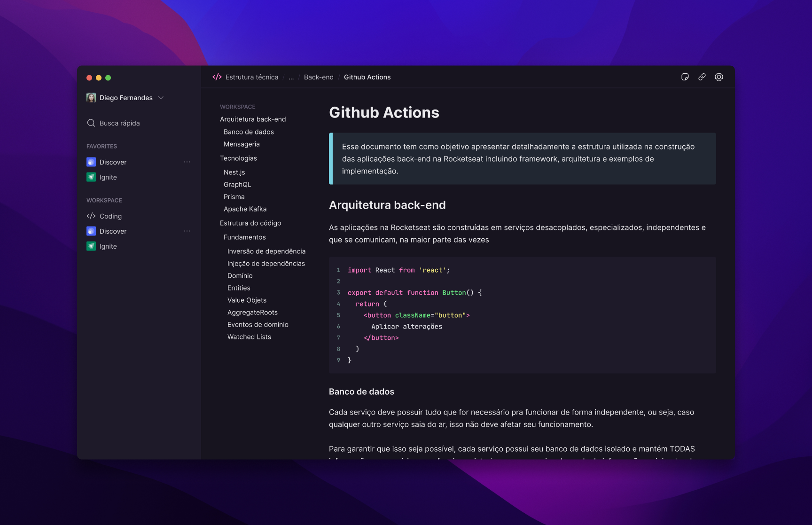Click the Arquitetura back-end section heading
Screen dimensions: 812x525
tap(387, 205)
